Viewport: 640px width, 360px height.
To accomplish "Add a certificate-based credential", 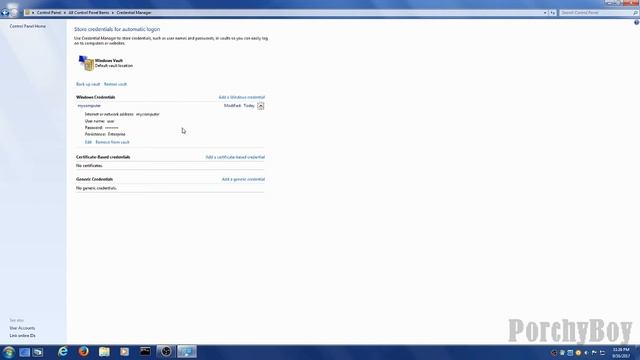I will (x=235, y=157).
